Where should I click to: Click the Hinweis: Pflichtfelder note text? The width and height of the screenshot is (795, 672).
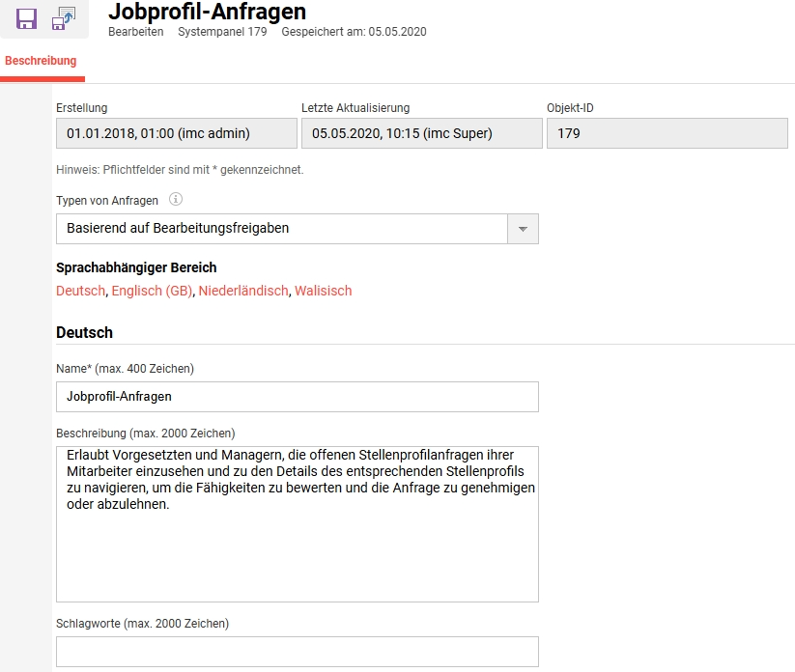tap(180, 170)
